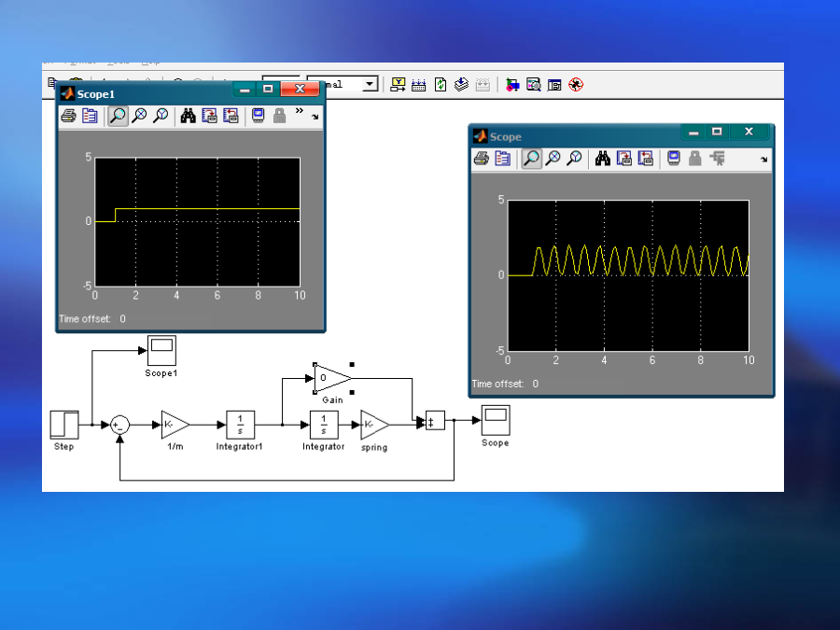Open the signal selector in Scope window
840x630 pixels.
pos(717,159)
